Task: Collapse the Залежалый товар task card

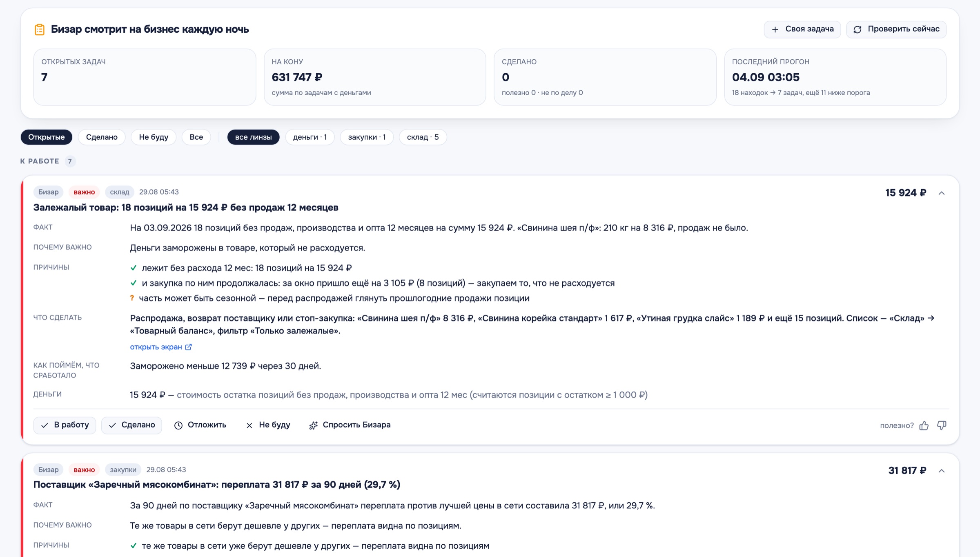Action: (942, 193)
